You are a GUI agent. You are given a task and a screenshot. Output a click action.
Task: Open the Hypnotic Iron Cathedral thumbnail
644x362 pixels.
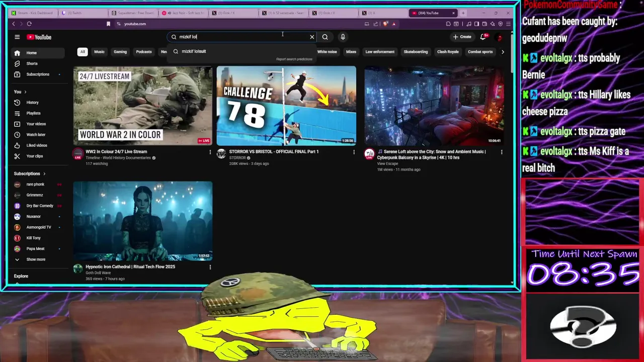(143, 221)
